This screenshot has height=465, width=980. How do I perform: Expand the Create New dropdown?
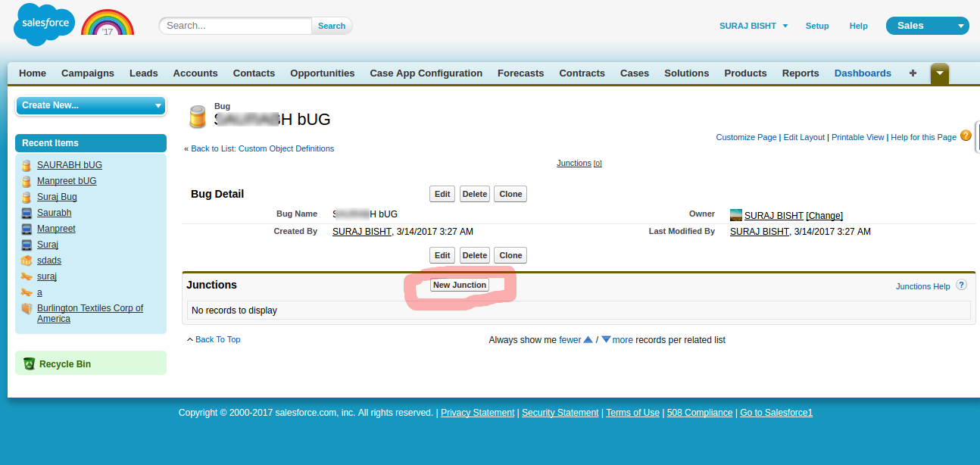91,105
